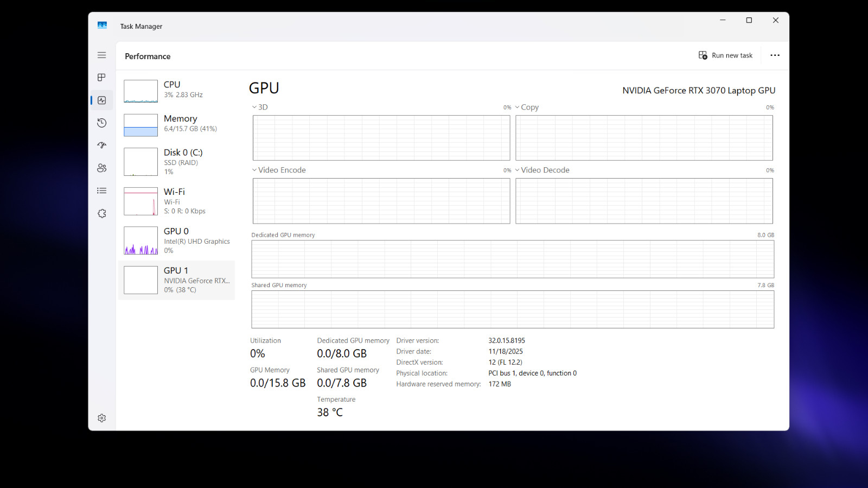
Task: Open App history page icon
Action: (x=101, y=123)
